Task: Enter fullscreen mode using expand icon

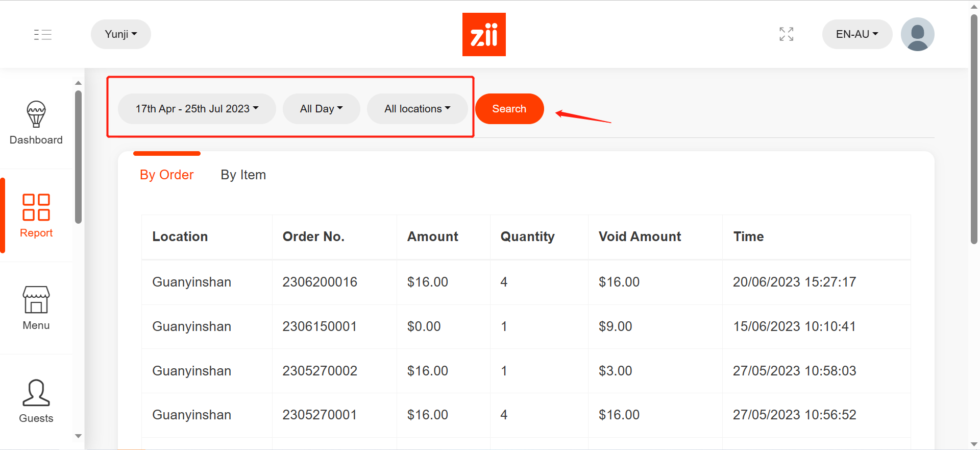Action: point(786,34)
